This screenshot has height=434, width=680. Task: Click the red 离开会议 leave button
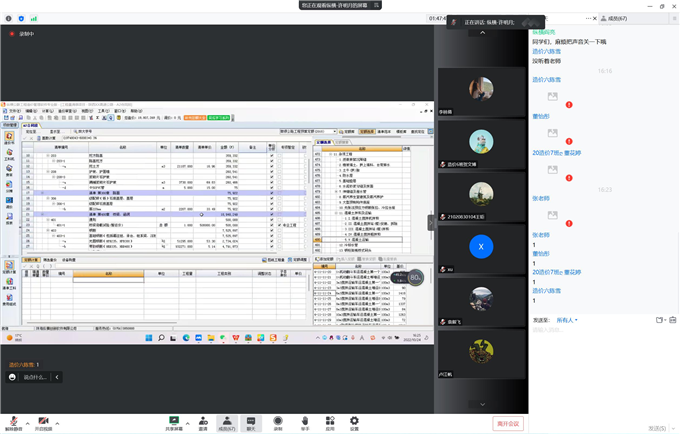pyautogui.click(x=509, y=424)
